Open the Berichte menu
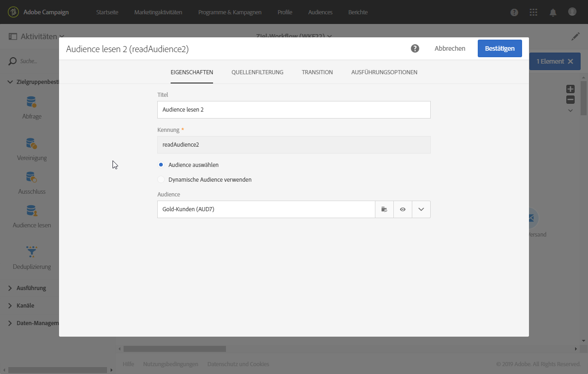This screenshot has width=588, height=374. tap(358, 12)
